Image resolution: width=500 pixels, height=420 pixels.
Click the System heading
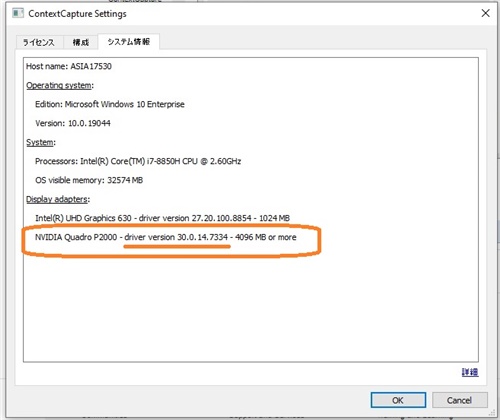pos(41,142)
